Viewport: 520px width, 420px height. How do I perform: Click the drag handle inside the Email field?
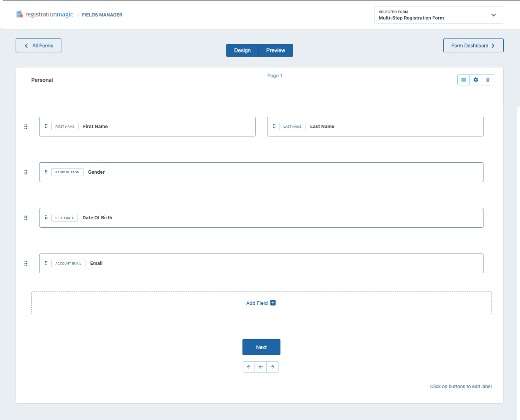(46, 263)
